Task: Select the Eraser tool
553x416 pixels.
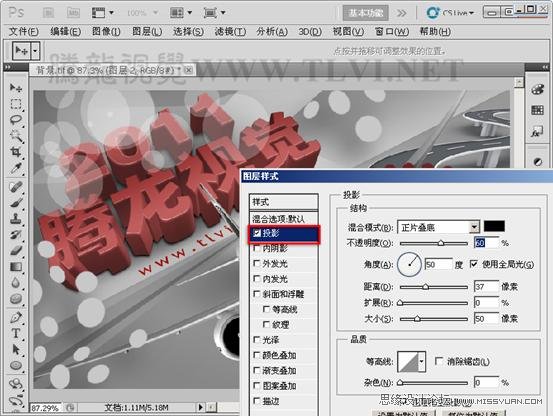Action: click(x=16, y=251)
